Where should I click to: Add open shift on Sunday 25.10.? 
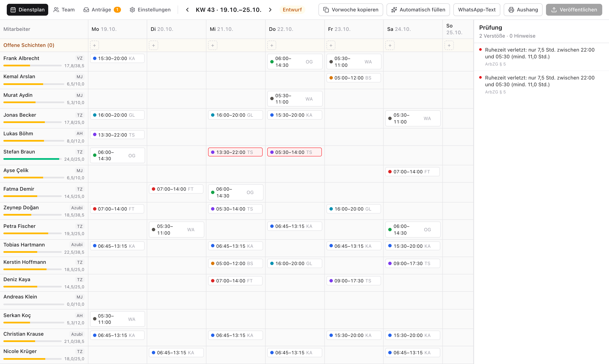pyautogui.click(x=449, y=45)
